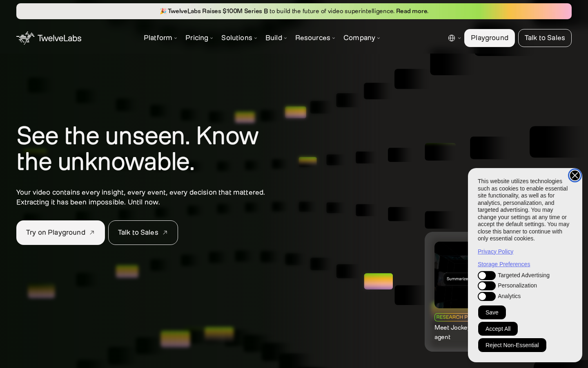Click arrow icon on hero Talk to Sales

click(x=165, y=233)
